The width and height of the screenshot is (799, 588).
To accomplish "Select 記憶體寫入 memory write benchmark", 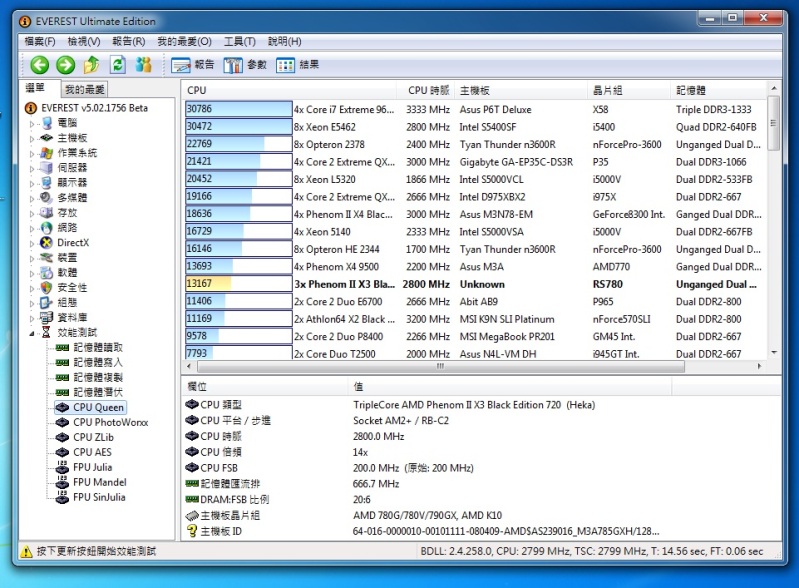I will click(98, 362).
